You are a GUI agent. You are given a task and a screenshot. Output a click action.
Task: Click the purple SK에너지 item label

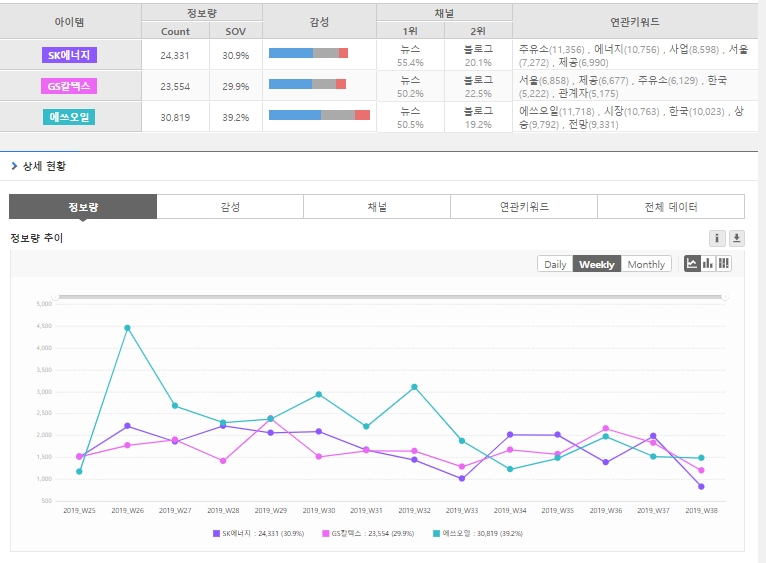70,55
